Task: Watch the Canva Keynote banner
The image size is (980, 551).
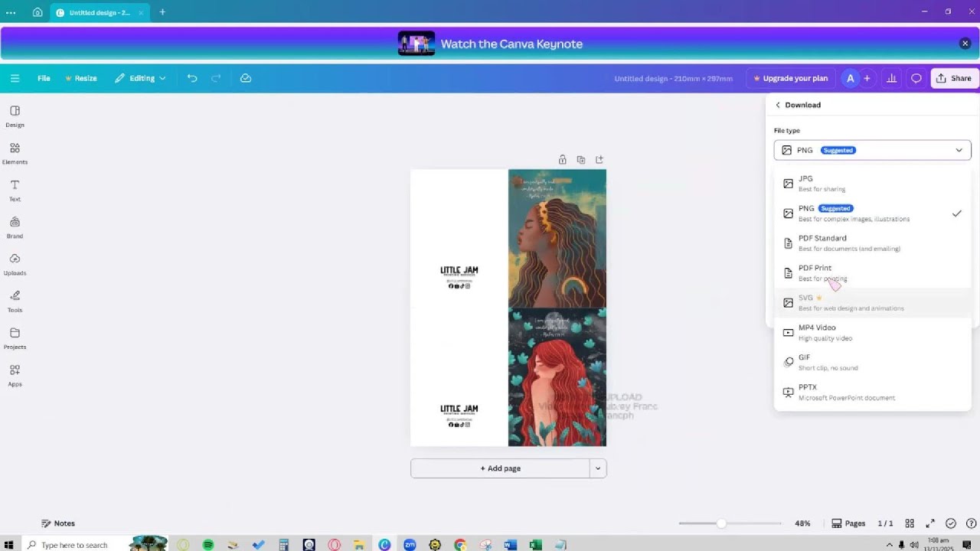Action: point(490,44)
